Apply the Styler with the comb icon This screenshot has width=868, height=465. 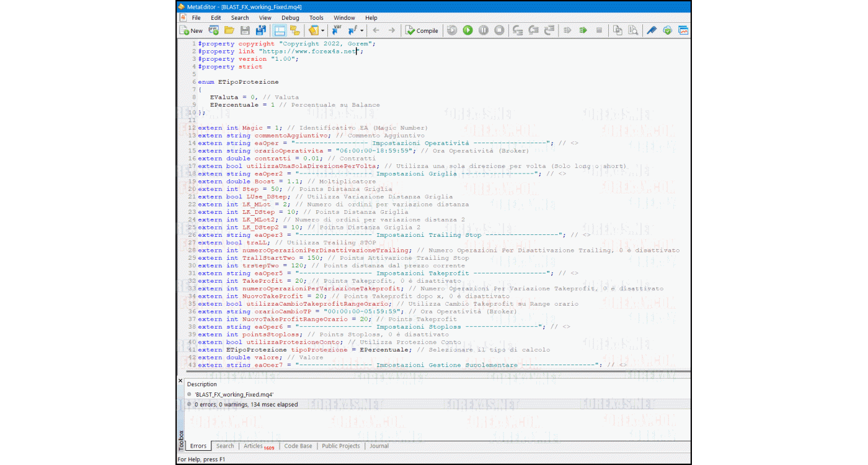point(653,30)
